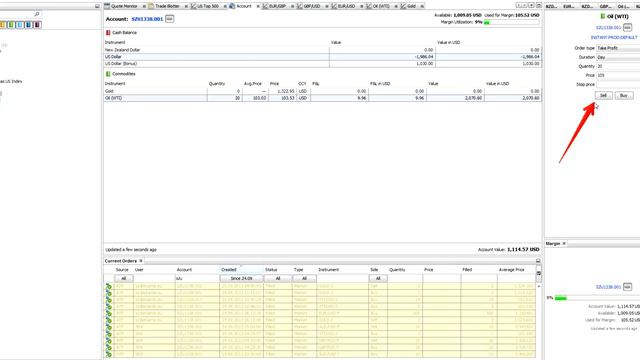Switch to the Trade Blotter tab
Viewport: 640px width, 360px height.
point(167,6)
